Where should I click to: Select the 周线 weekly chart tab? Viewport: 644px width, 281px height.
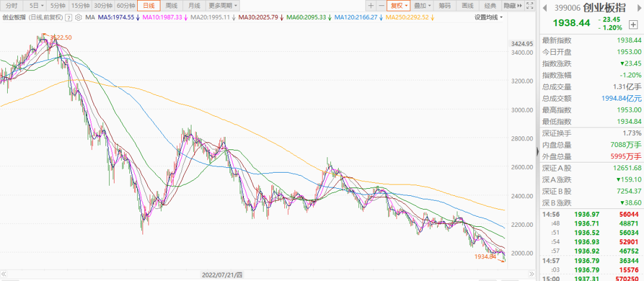171,6
